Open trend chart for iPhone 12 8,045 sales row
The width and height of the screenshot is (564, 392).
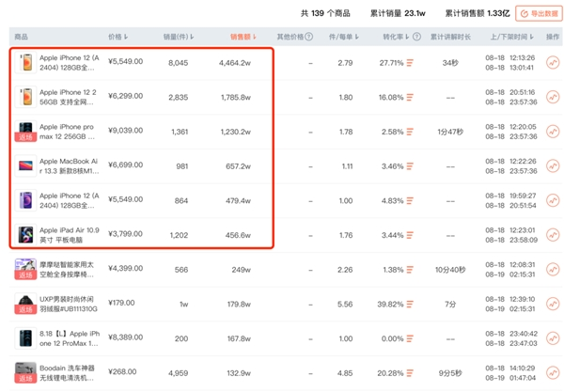pyautogui.click(x=553, y=63)
